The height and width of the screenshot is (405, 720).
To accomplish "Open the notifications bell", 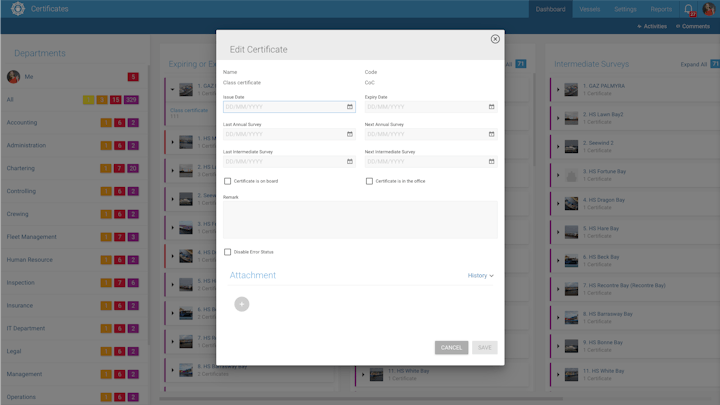I will 688,9.
